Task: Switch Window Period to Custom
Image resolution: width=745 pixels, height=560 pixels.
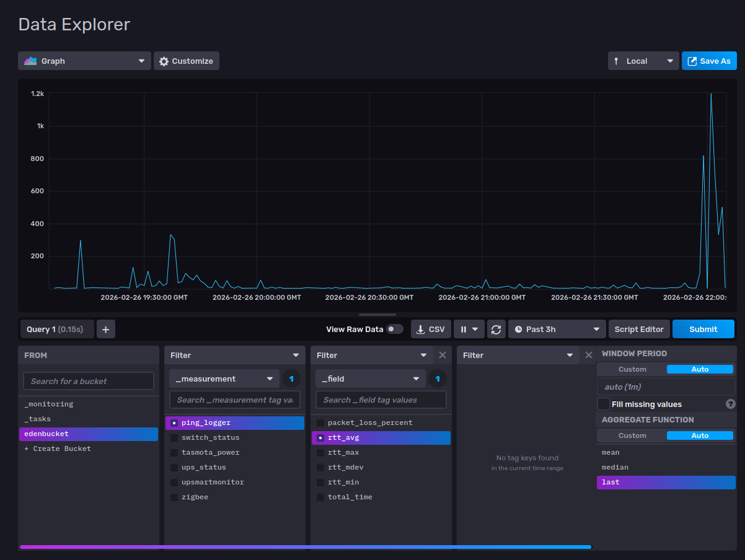Action: pyautogui.click(x=632, y=369)
